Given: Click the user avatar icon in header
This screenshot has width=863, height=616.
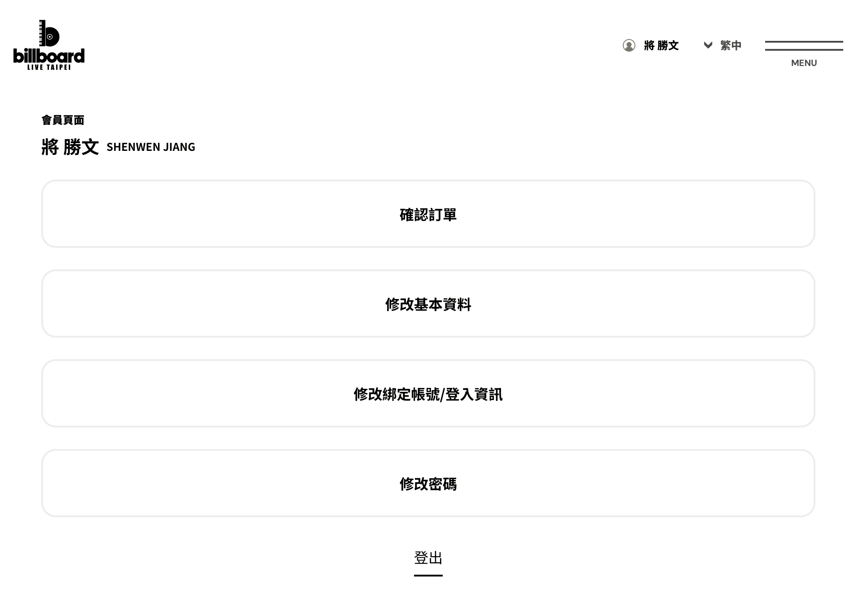Looking at the screenshot, I should [x=629, y=45].
